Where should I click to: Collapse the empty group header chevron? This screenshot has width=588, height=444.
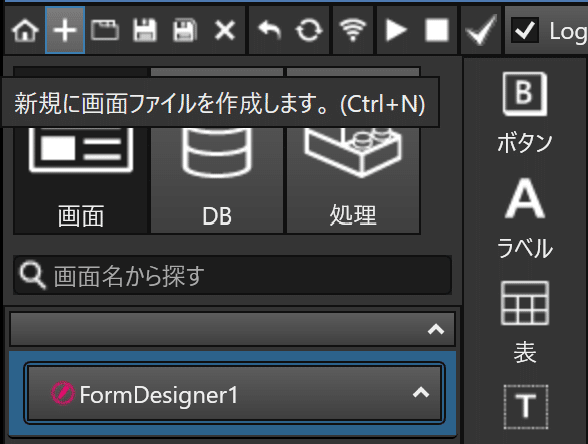point(436,329)
